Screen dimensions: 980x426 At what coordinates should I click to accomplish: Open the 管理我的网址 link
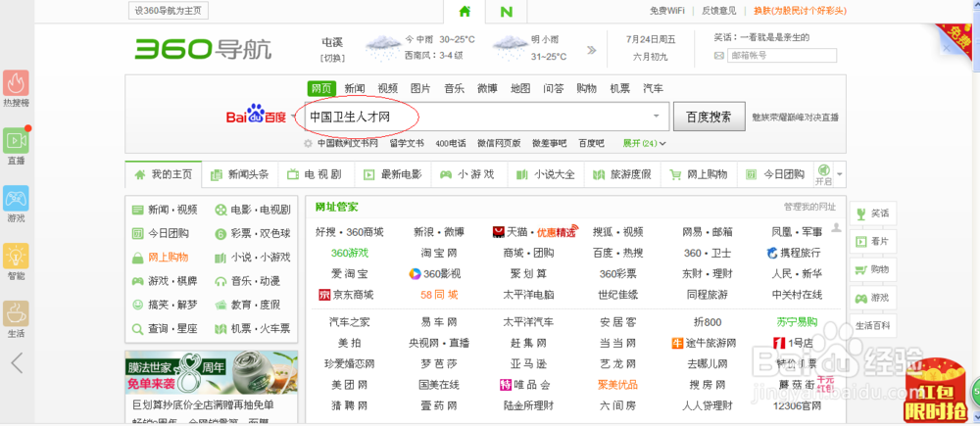pyautogui.click(x=809, y=207)
